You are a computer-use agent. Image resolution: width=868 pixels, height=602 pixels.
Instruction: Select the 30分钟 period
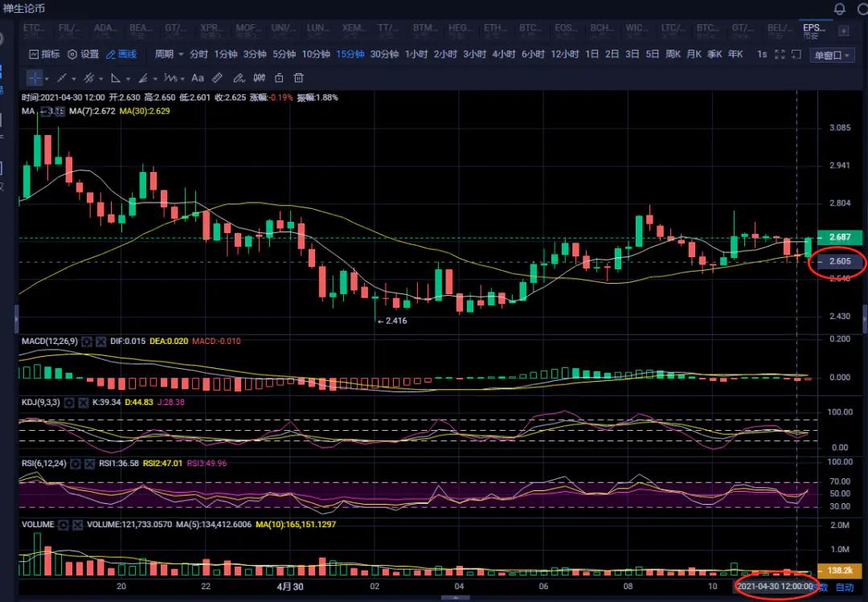pyautogui.click(x=384, y=55)
